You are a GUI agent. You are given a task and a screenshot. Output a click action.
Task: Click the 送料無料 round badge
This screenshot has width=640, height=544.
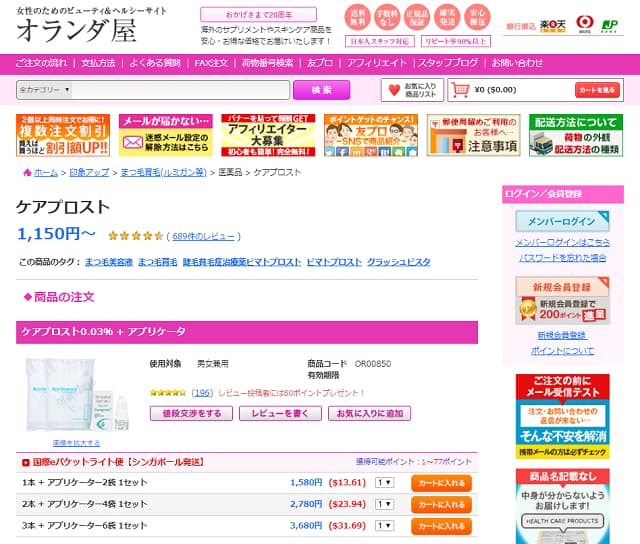point(358,18)
